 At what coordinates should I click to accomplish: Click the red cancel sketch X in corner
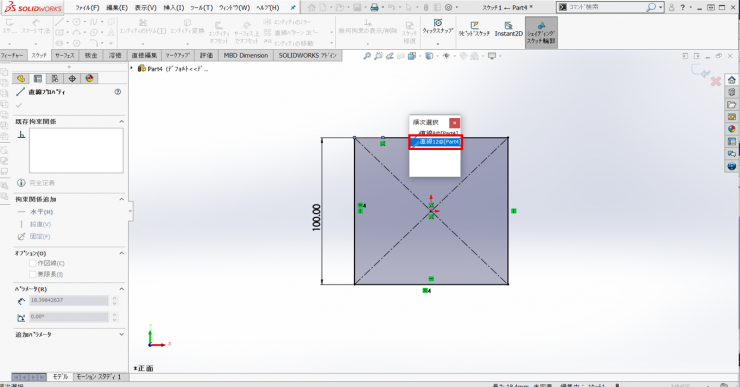tap(716, 81)
